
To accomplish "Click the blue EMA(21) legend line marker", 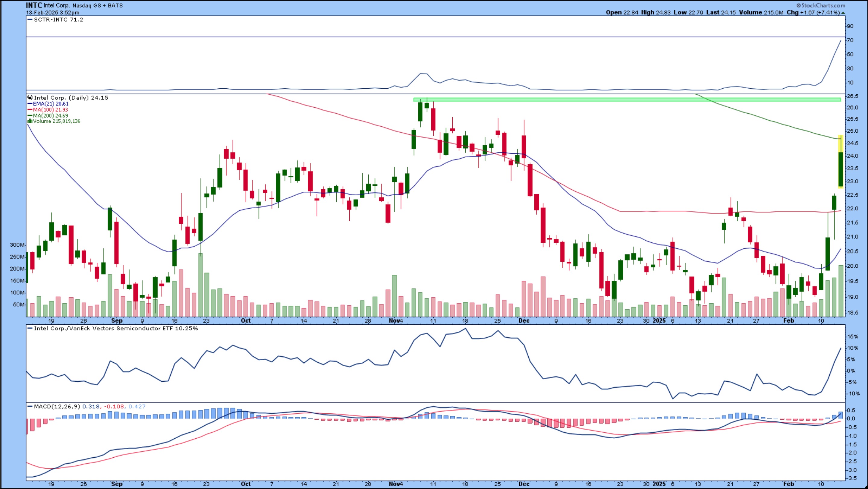I will (30, 104).
